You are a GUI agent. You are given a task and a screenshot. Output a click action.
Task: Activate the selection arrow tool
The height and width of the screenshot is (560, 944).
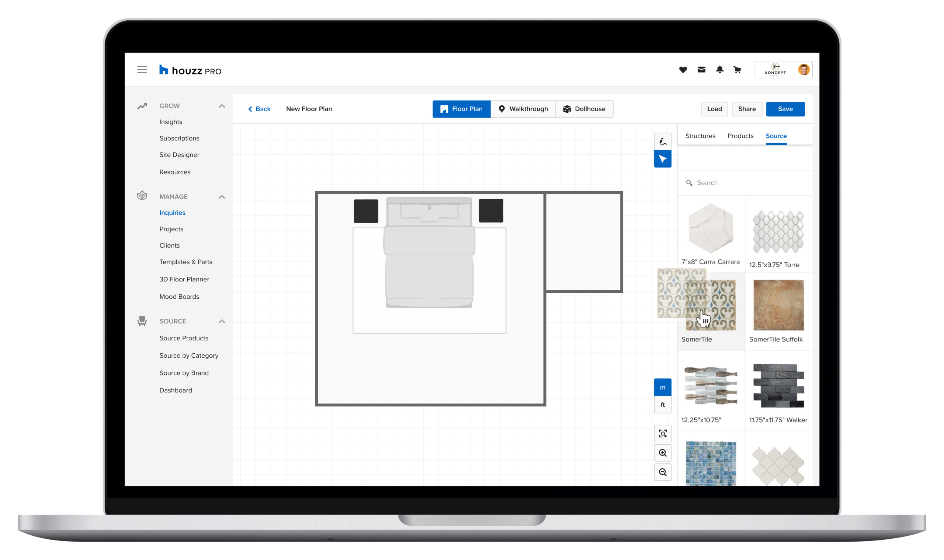tap(663, 159)
